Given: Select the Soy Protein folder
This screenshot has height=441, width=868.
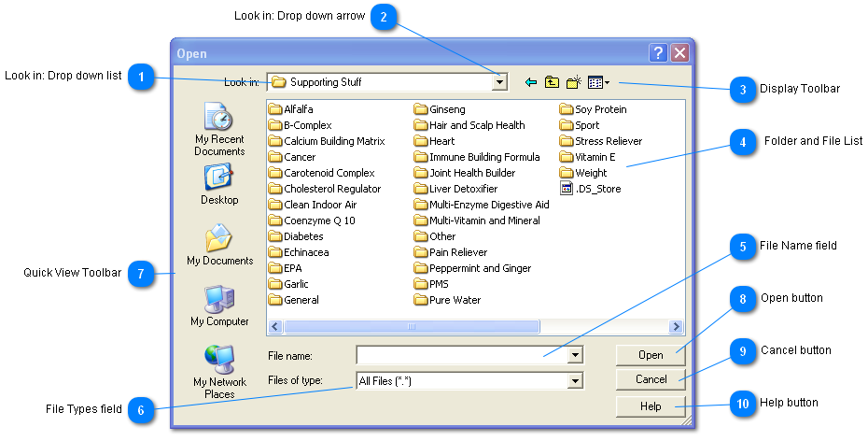Looking at the screenshot, I should tap(593, 109).
